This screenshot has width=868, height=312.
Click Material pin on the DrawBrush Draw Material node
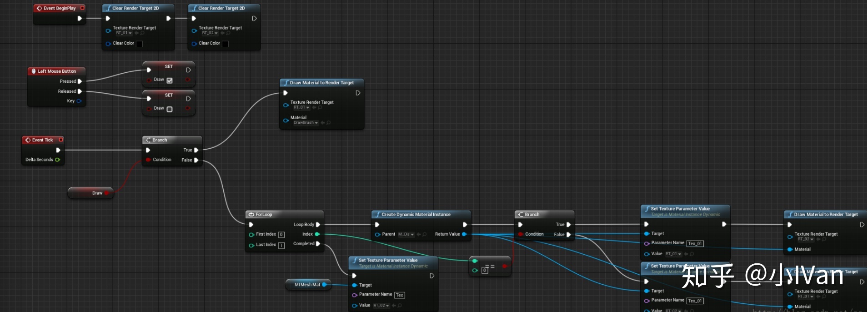(x=286, y=120)
